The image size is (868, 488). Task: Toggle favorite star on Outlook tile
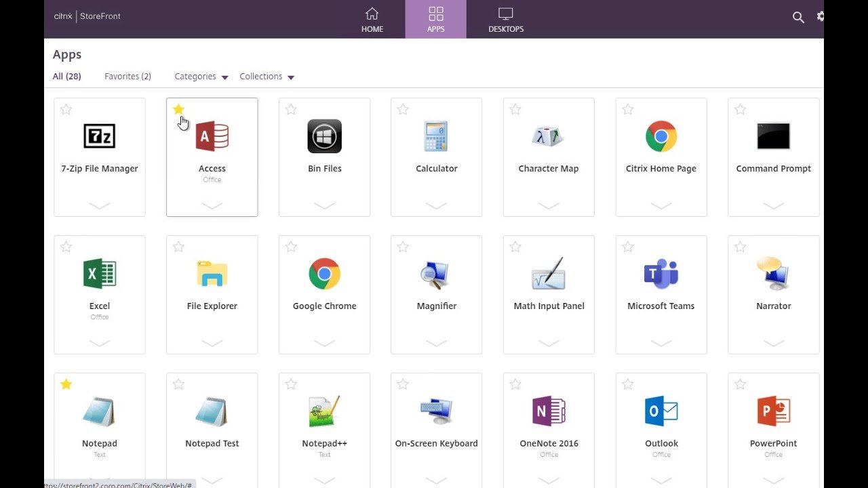point(628,384)
